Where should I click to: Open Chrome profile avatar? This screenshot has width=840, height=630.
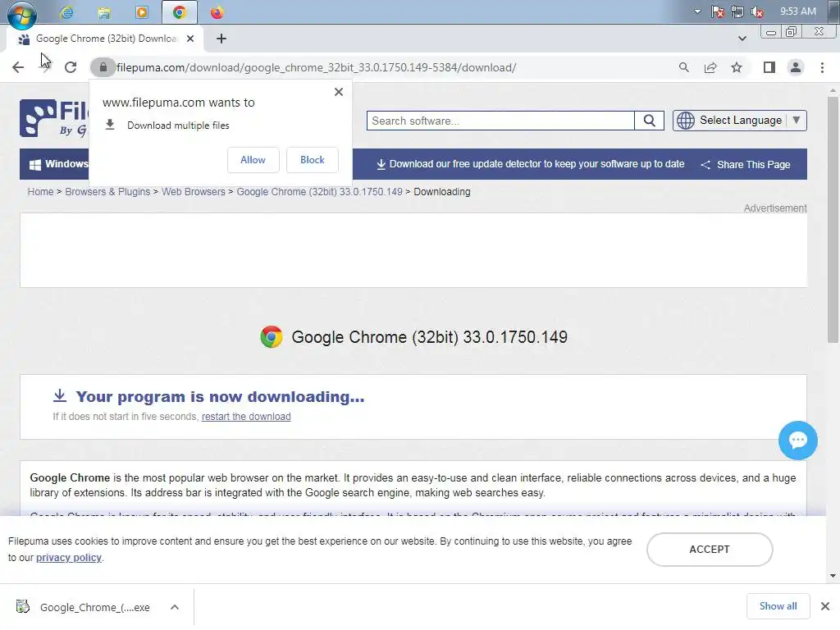(796, 67)
